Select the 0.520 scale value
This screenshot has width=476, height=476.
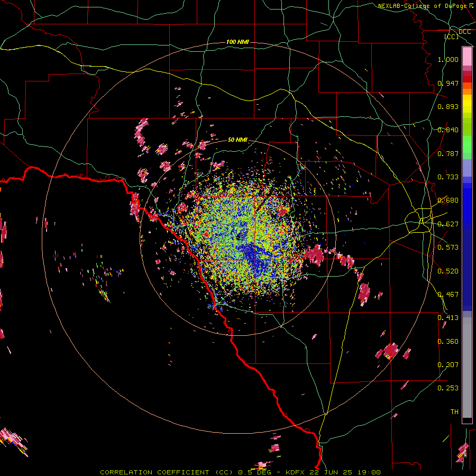[x=448, y=271]
